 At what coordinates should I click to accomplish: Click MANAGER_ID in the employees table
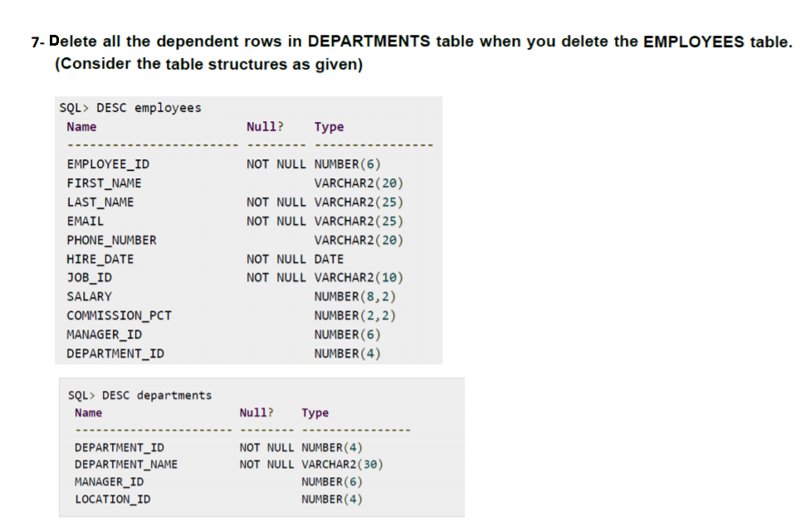[x=104, y=335]
